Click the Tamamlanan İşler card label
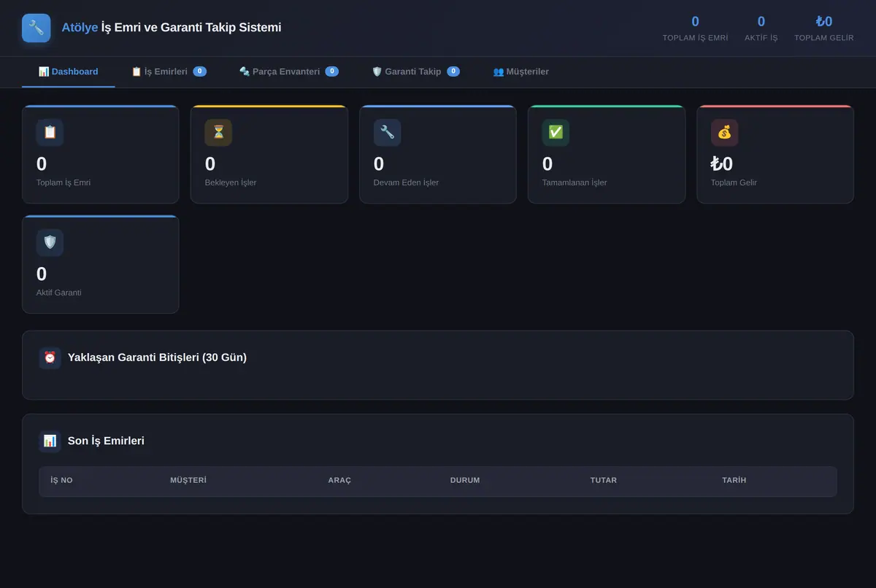 click(x=575, y=182)
